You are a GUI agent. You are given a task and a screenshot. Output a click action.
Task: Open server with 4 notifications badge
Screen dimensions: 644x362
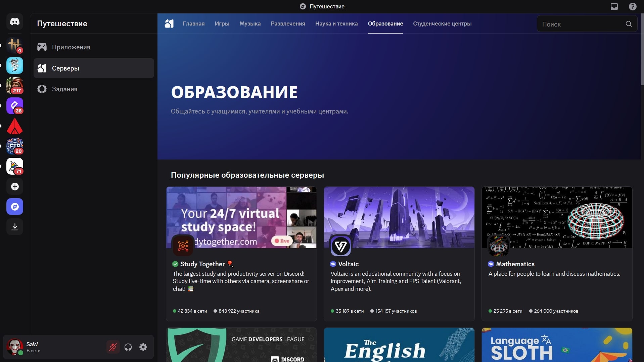tap(15, 45)
